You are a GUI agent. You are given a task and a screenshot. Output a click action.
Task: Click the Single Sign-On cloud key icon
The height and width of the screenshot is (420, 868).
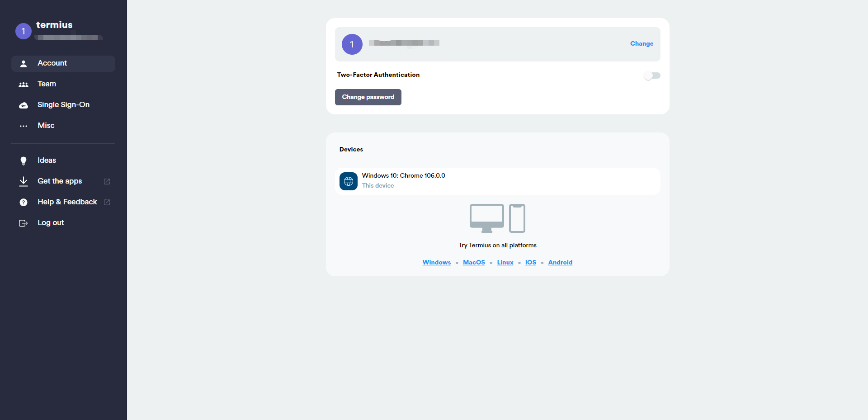(24, 105)
